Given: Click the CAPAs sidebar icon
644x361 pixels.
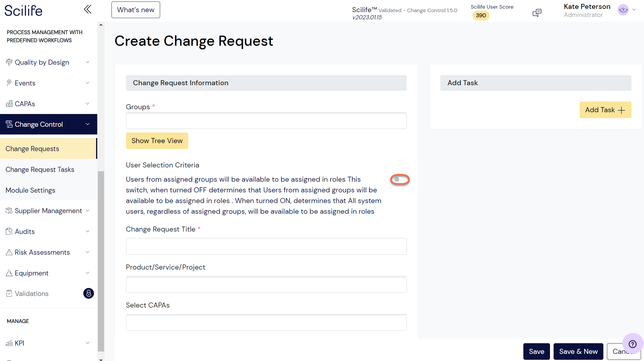Looking at the screenshot, I should pos(9,104).
